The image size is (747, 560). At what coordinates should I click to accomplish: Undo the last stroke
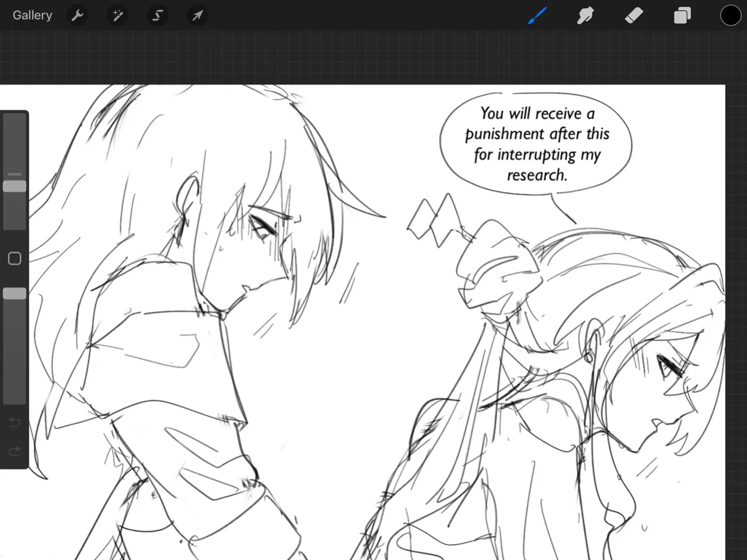15,422
